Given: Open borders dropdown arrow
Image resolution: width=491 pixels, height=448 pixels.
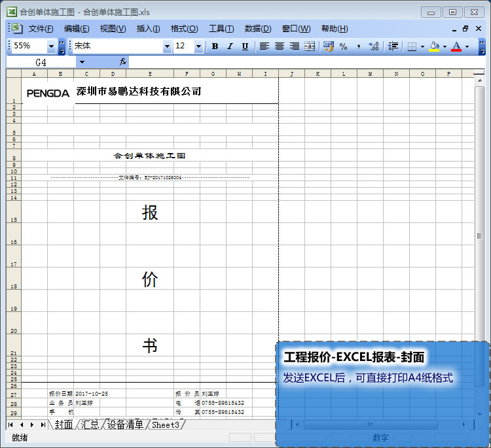Looking at the screenshot, I should [422, 46].
